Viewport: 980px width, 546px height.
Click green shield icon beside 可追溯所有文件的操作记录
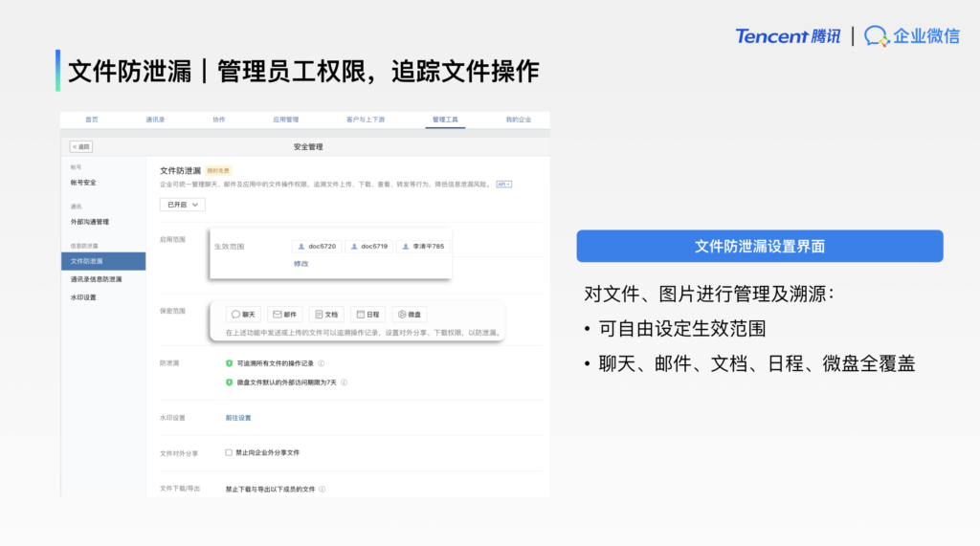(x=229, y=363)
